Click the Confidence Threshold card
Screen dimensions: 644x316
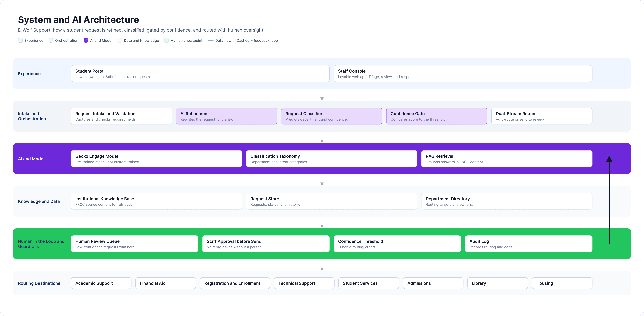[x=397, y=244]
